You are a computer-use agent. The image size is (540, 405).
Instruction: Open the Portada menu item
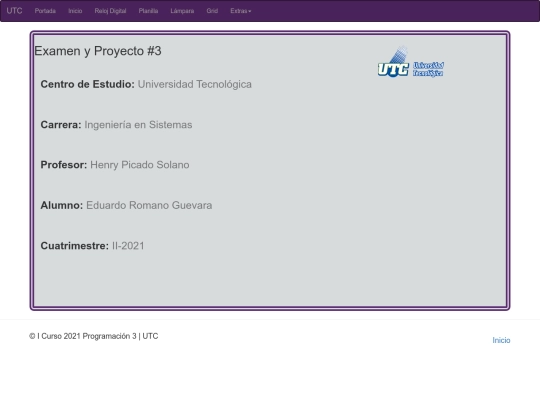[45, 11]
